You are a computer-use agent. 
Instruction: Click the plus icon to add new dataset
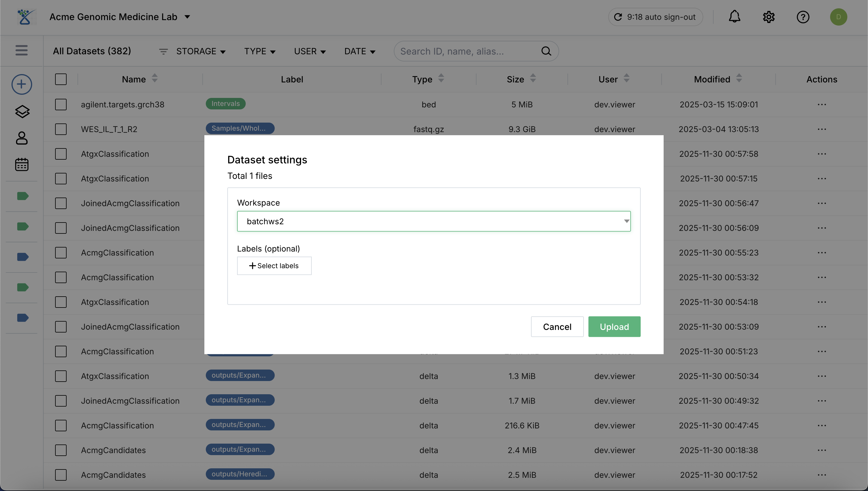[x=22, y=84]
